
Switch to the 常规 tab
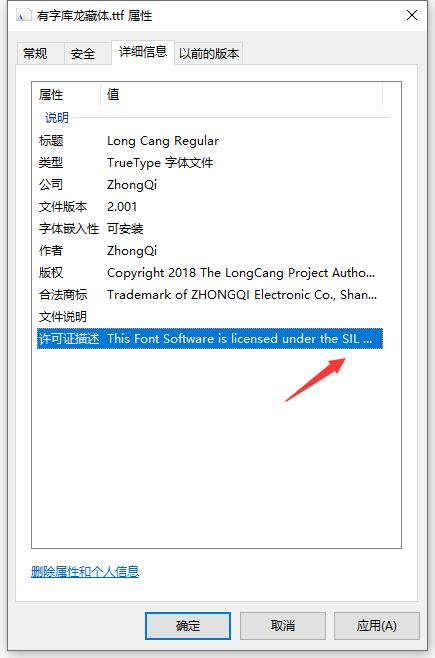36,54
